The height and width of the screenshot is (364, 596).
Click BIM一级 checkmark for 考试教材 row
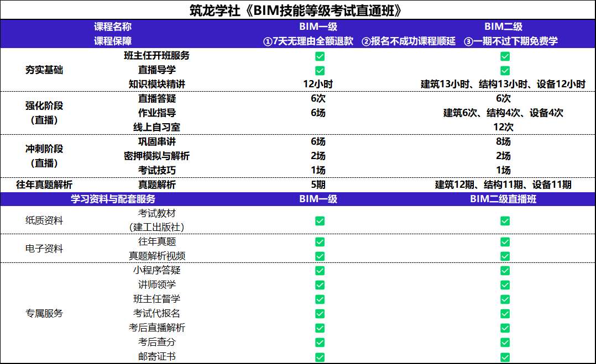tap(320, 220)
